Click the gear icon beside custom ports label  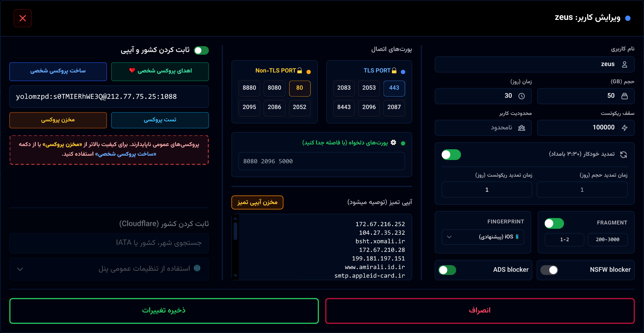click(393, 143)
